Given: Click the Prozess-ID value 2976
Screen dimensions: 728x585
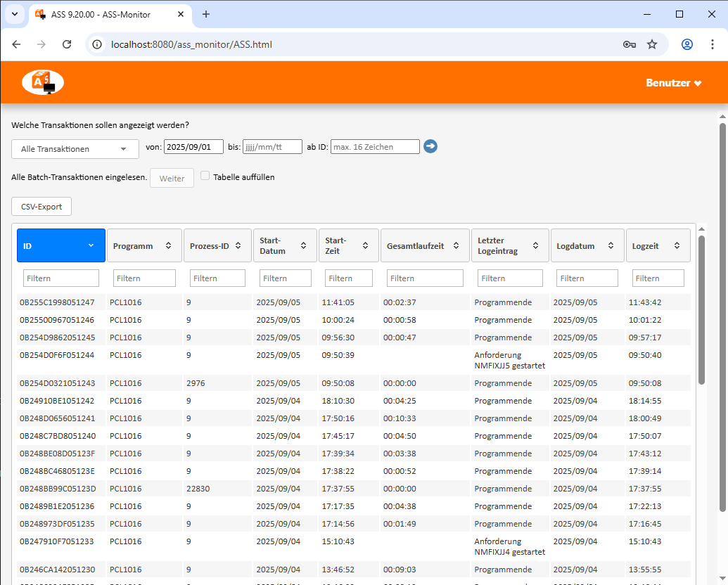Looking at the screenshot, I should 196,383.
